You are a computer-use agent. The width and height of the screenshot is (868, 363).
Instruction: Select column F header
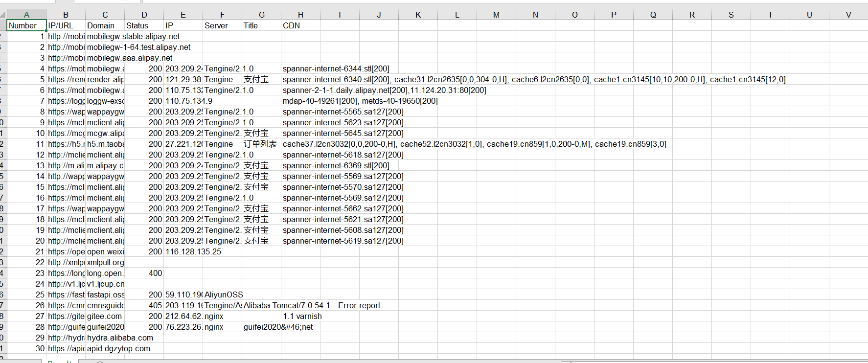[x=222, y=15]
